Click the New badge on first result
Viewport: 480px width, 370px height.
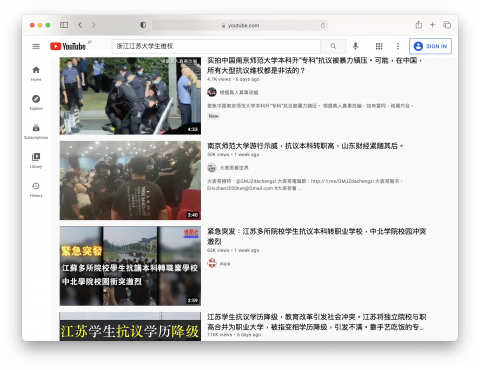(213, 116)
